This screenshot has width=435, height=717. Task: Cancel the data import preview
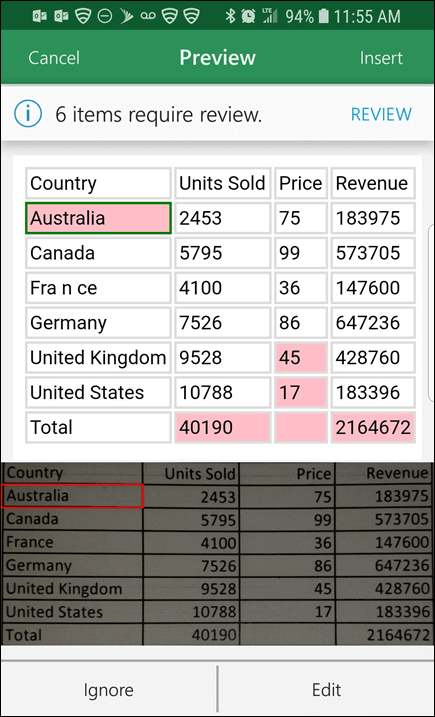[54, 58]
